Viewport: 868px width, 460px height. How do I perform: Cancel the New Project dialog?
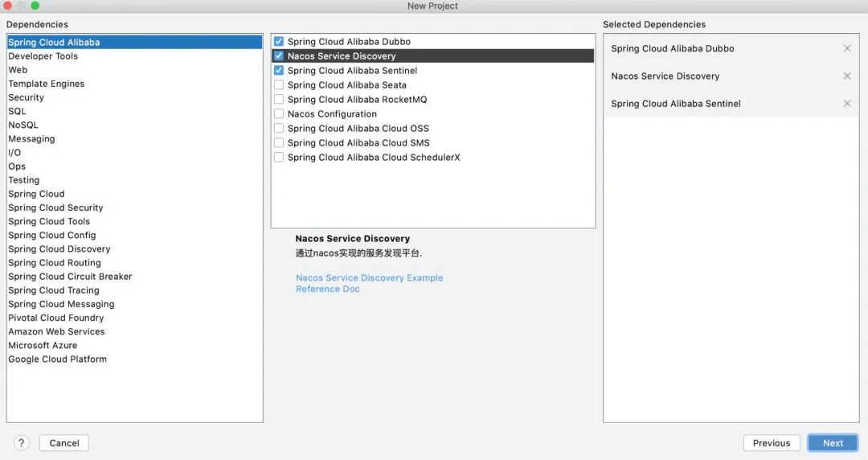click(x=64, y=443)
